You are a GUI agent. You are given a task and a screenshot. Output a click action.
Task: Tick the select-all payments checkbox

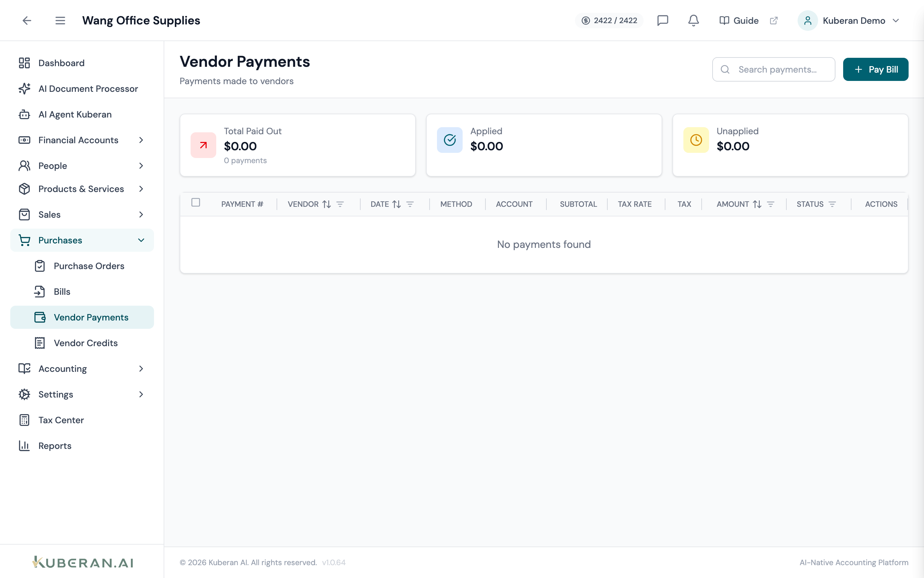tap(195, 202)
